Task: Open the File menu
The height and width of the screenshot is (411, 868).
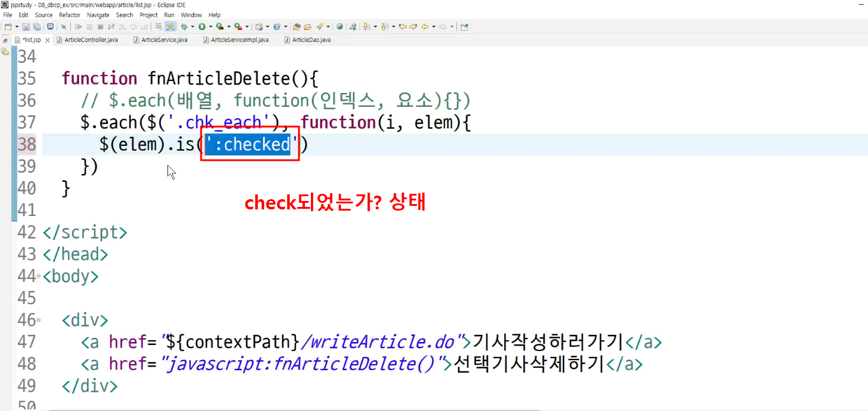Action: tap(8, 15)
